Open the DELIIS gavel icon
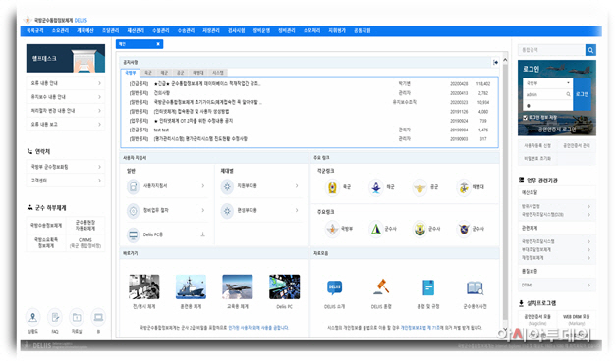 point(381,286)
